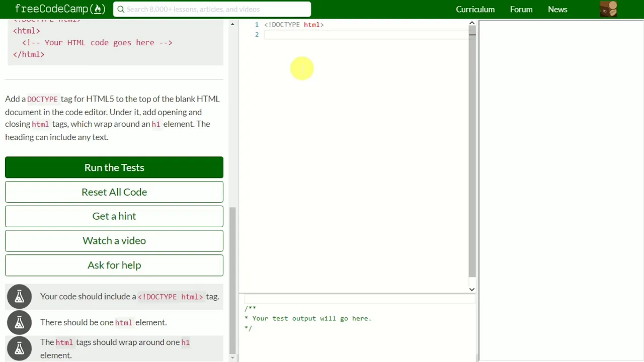Click the code editor vertical scrollbar thumb

coord(472,152)
